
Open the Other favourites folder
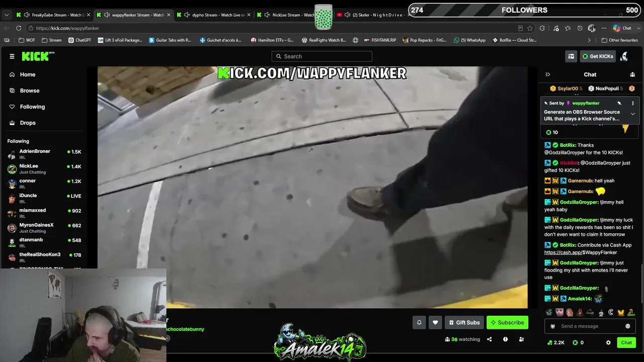pos(619,40)
